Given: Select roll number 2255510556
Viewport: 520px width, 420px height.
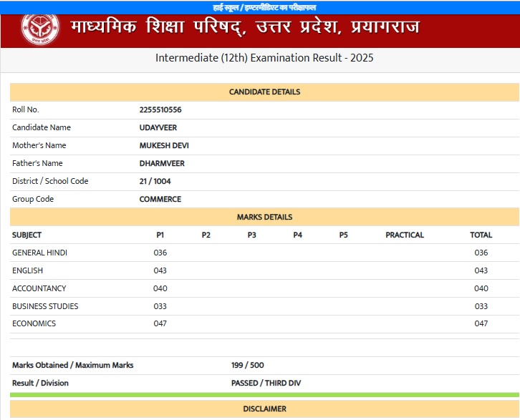Looking at the screenshot, I should [160, 109].
